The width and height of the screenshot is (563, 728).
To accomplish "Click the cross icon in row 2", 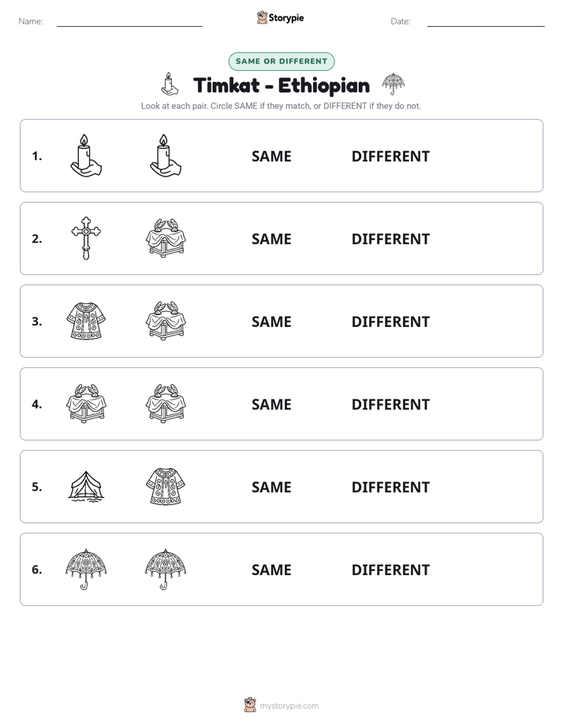I will (x=86, y=238).
